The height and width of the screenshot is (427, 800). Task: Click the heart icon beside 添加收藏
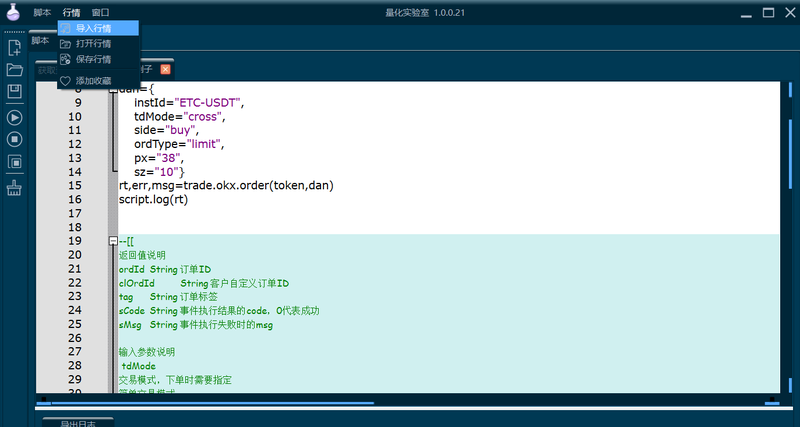coord(65,81)
